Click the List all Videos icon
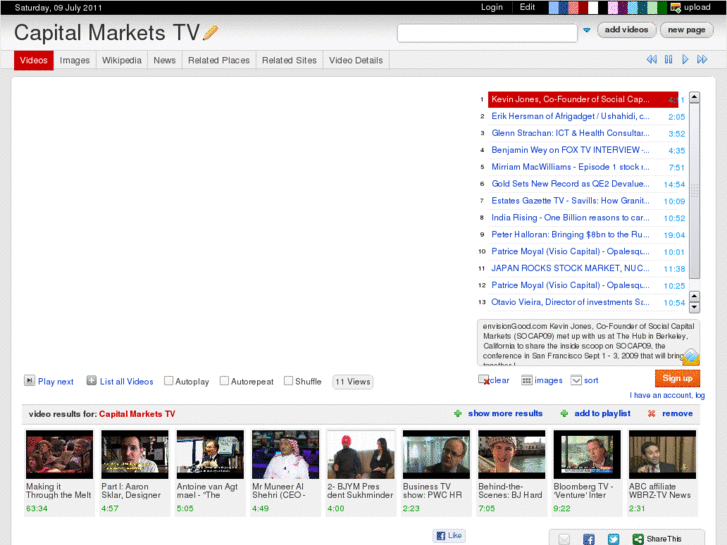This screenshot has width=727, height=545. click(x=91, y=381)
